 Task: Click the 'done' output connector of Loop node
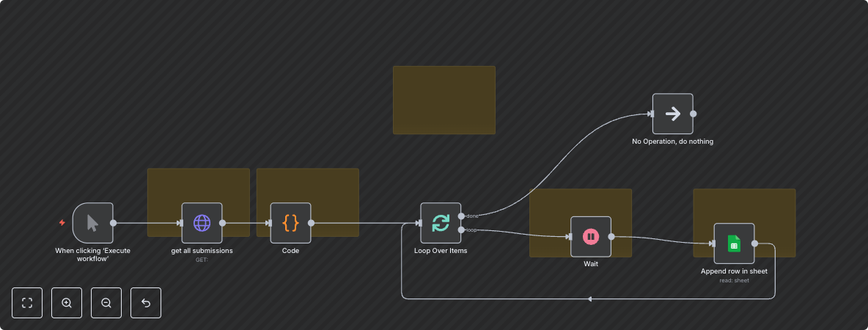tap(462, 216)
